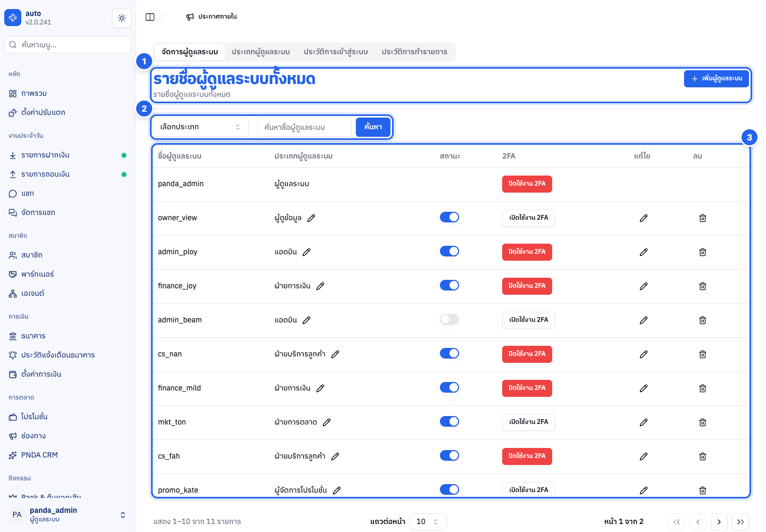Switch to ประเภทผู้ดูแลระบบ tab

pyautogui.click(x=261, y=52)
